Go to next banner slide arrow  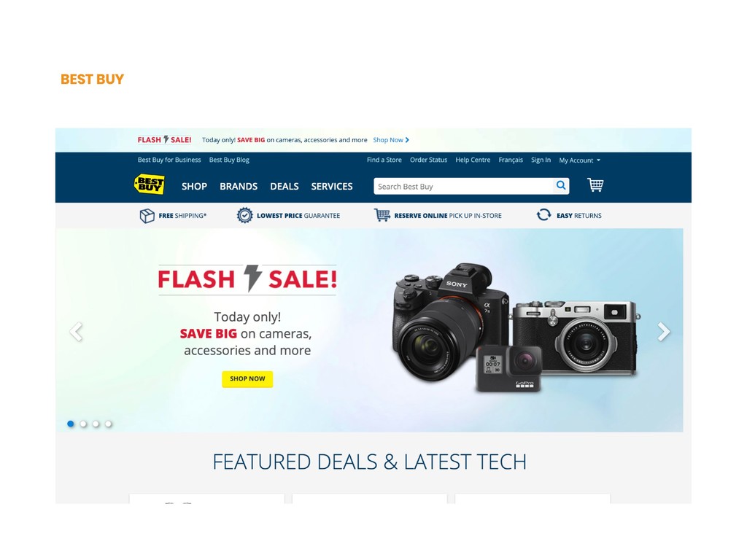[664, 332]
